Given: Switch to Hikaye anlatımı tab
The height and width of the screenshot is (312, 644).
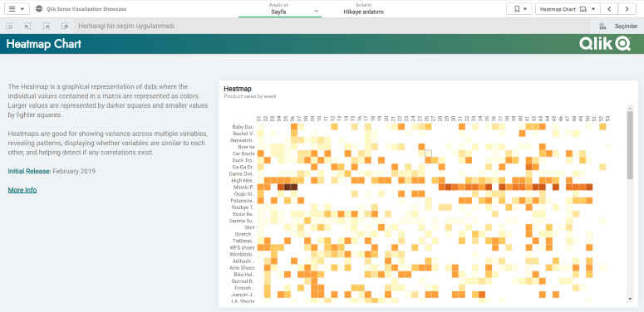Looking at the screenshot, I should (x=363, y=8).
